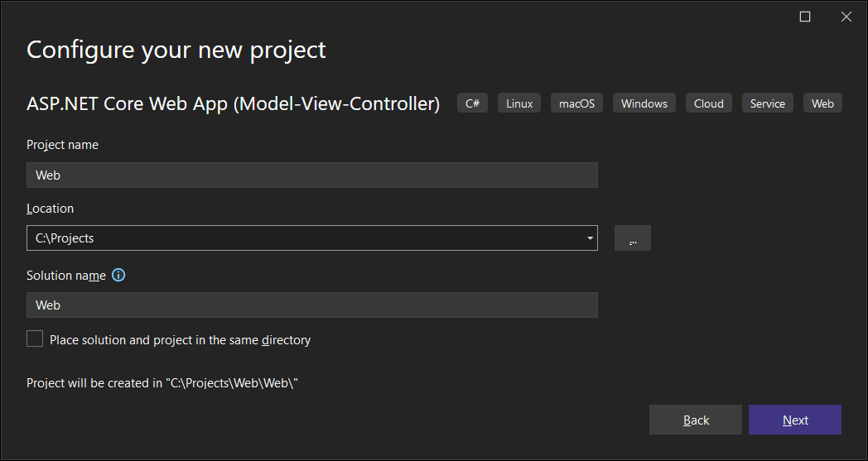
Task: Select the Web tag badge
Action: pyautogui.click(x=822, y=103)
